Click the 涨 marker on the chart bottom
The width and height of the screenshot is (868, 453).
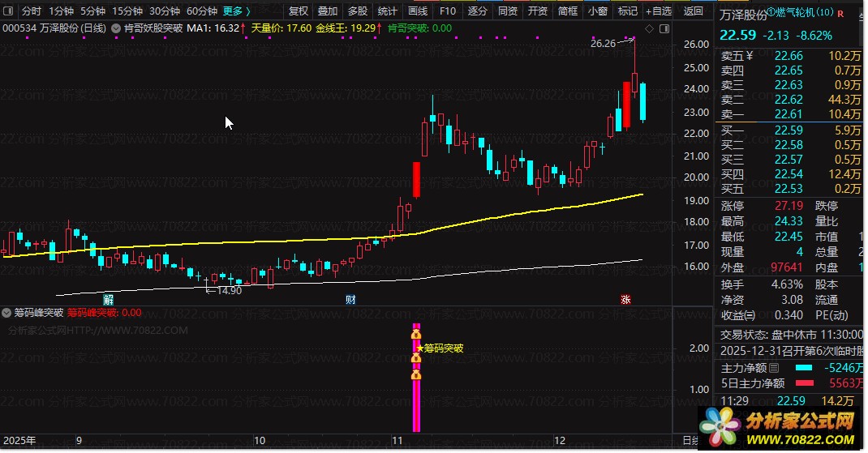(x=625, y=300)
